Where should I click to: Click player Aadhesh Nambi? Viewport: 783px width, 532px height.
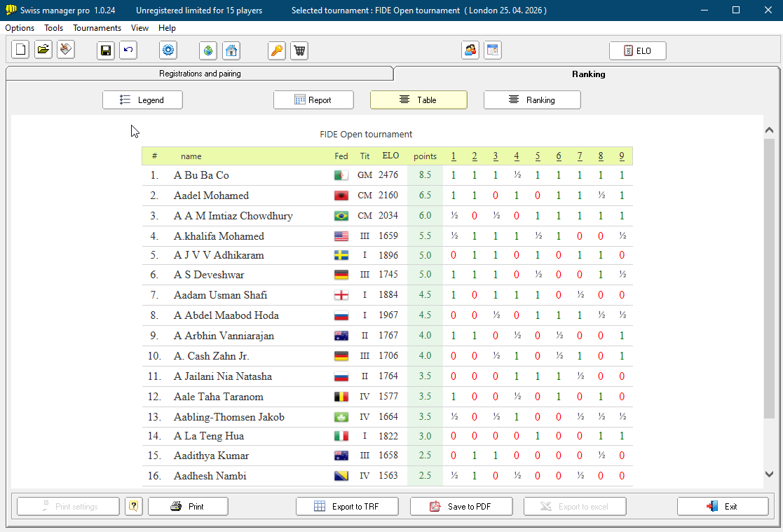[x=210, y=476]
